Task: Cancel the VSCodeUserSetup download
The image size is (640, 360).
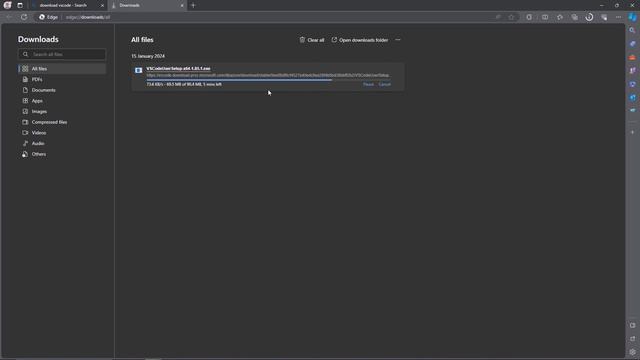Action: tap(384, 84)
